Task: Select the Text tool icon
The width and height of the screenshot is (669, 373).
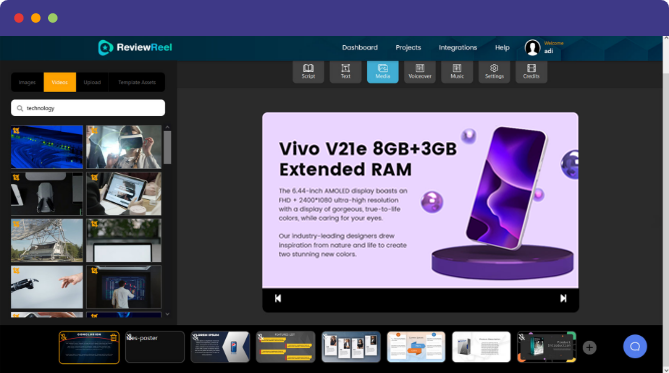Action: pos(345,71)
